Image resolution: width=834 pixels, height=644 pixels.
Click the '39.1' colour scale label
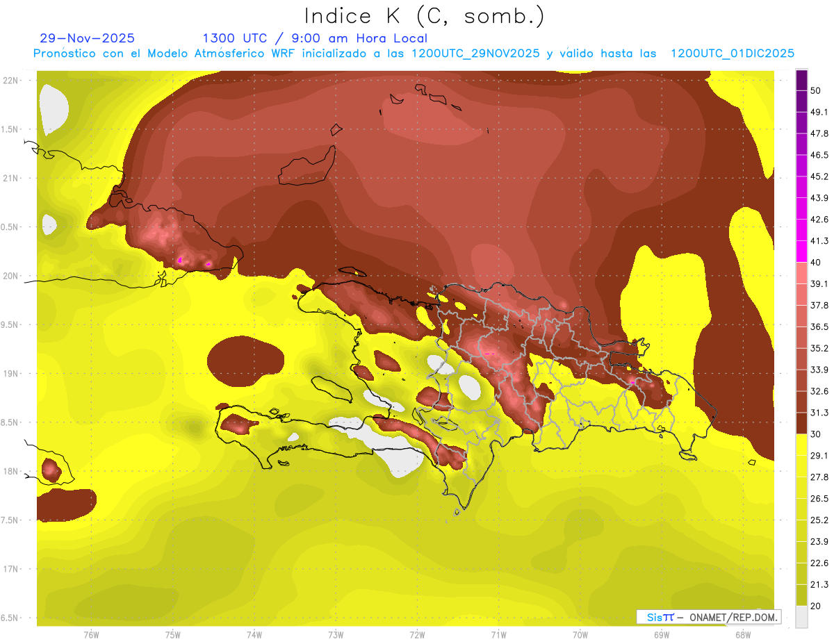pyautogui.click(x=819, y=283)
